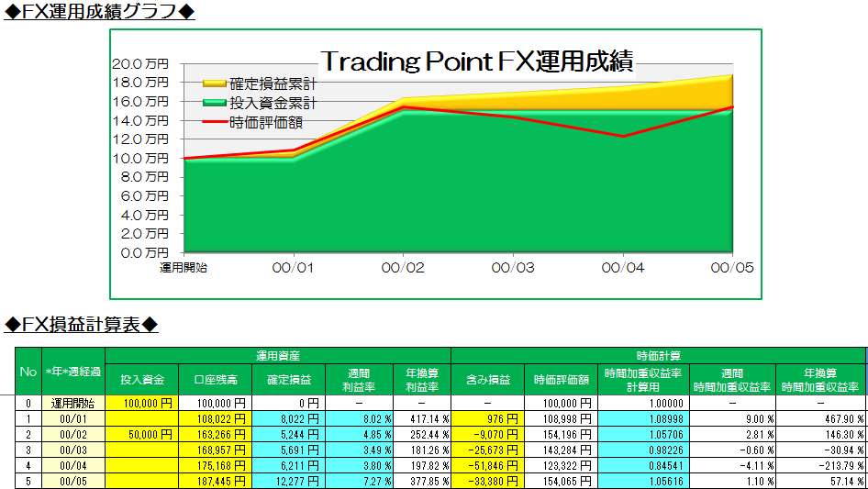Click the 417.14% 年換算利益率 cell
Image resolution: width=868 pixels, height=489 pixels.
click(x=422, y=418)
